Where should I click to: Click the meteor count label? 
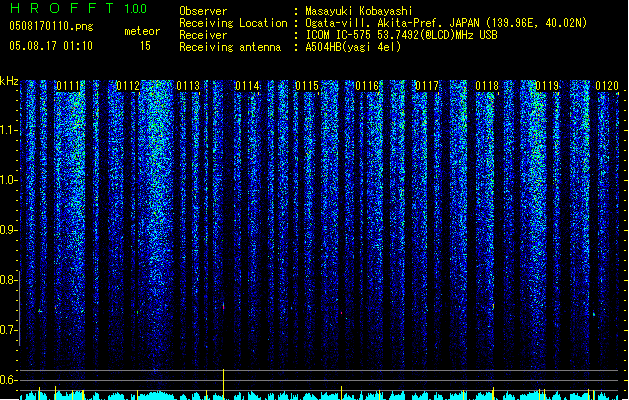(142, 31)
